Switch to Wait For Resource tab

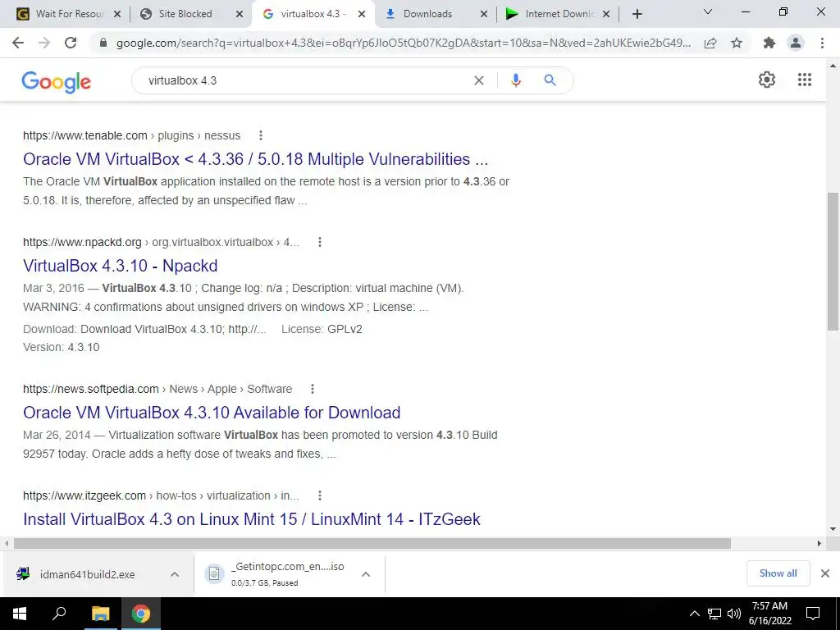(x=70, y=14)
